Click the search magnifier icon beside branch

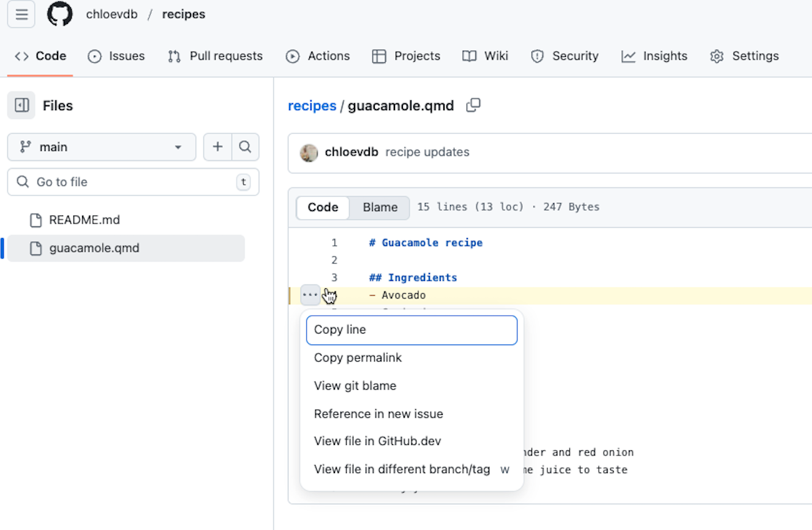click(x=245, y=147)
